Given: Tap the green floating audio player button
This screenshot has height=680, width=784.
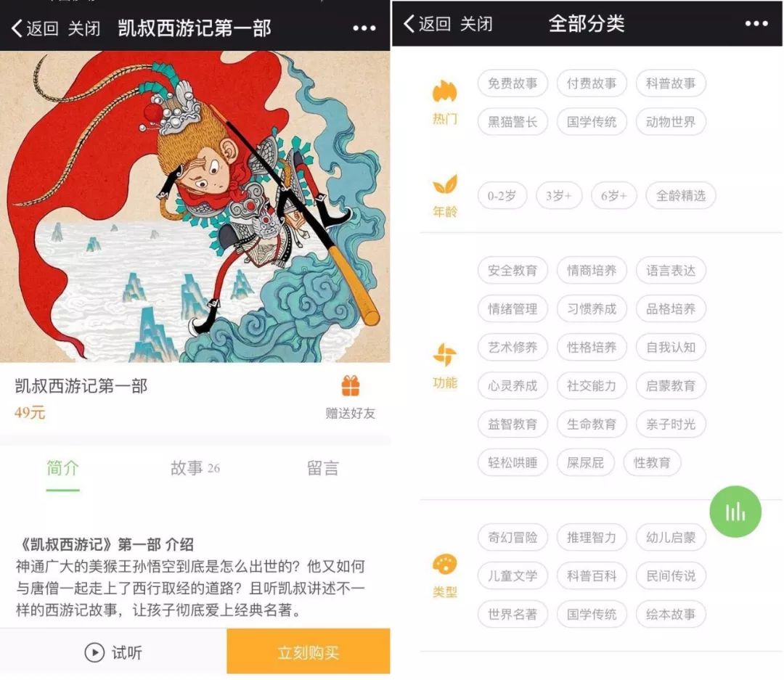Looking at the screenshot, I should (735, 512).
